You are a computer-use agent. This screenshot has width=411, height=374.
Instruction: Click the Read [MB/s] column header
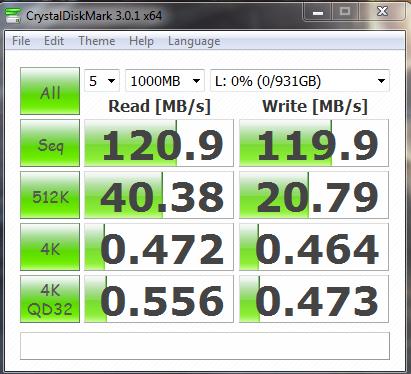click(160, 107)
